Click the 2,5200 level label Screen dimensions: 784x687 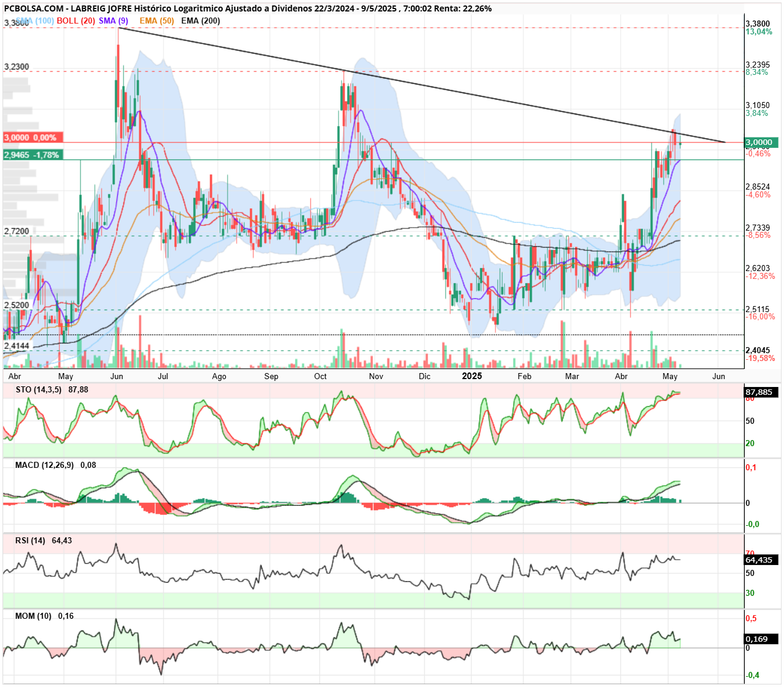pos(17,305)
